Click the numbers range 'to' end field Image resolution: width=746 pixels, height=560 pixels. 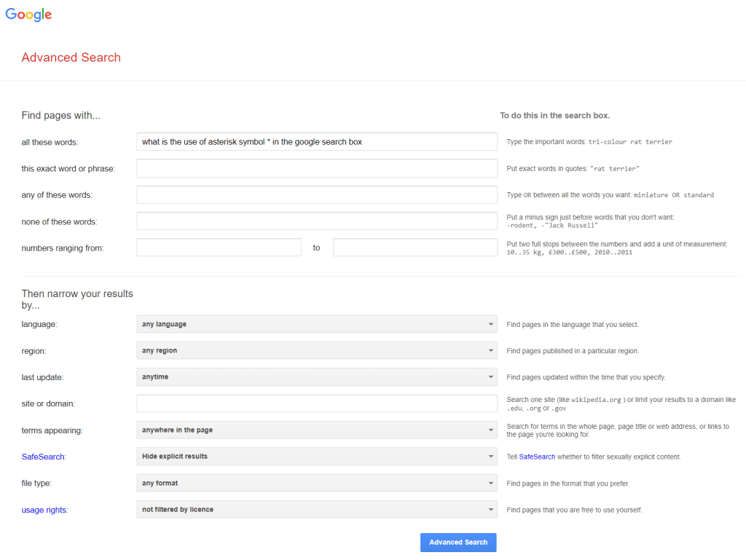click(415, 247)
